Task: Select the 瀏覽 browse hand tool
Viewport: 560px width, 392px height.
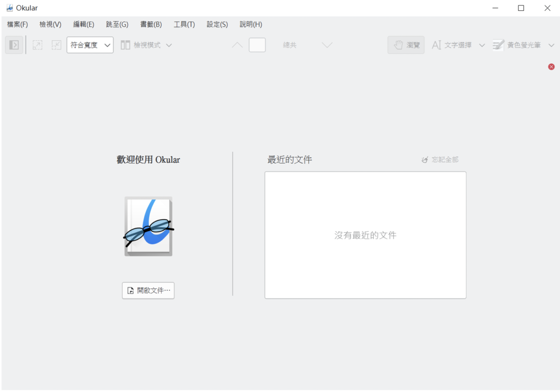Action: [x=406, y=45]
